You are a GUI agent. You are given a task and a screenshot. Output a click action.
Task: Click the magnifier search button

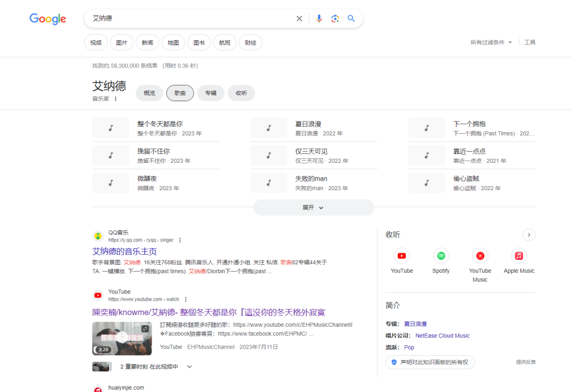(x=351, y=18)
